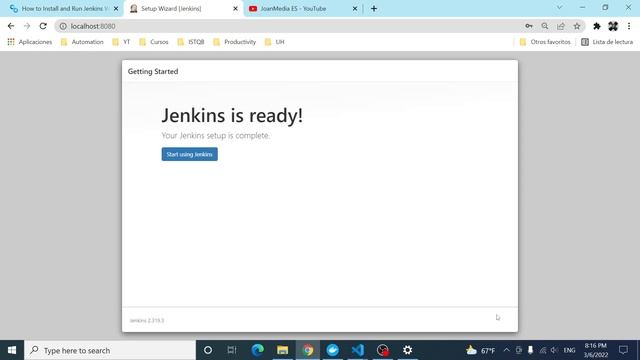This screenshot has width=640, height=360.
Task: Show hidden system tray icons
Action: tap(507, 350)
